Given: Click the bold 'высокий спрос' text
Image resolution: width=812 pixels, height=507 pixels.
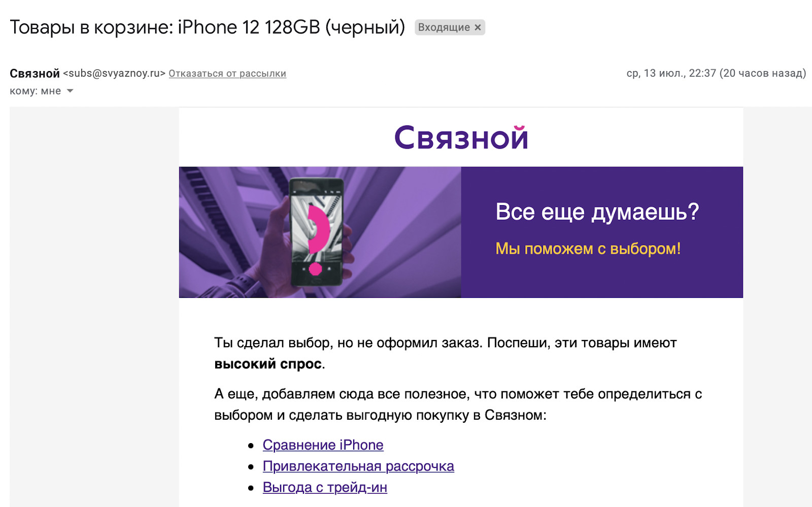Looking at the screenshot, I should pyautogui.click(x=268, y=364).
